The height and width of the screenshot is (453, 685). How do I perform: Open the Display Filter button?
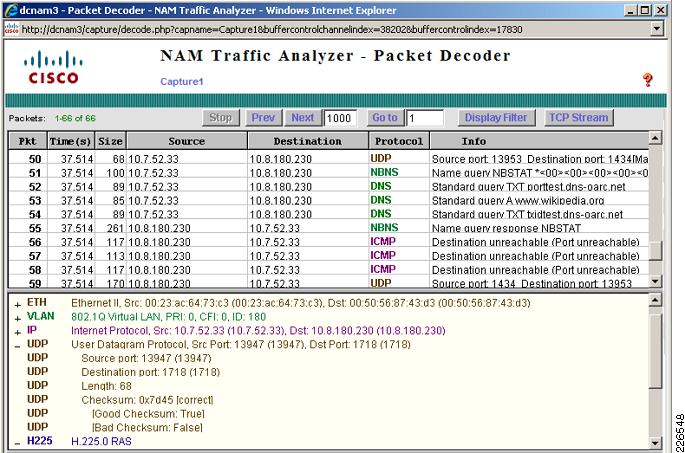point(496,118)
